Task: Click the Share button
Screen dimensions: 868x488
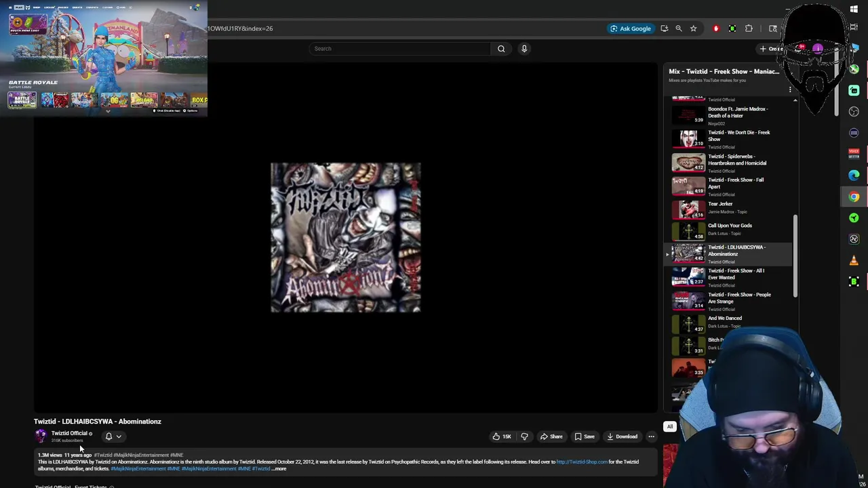Action: coord(551,436)
